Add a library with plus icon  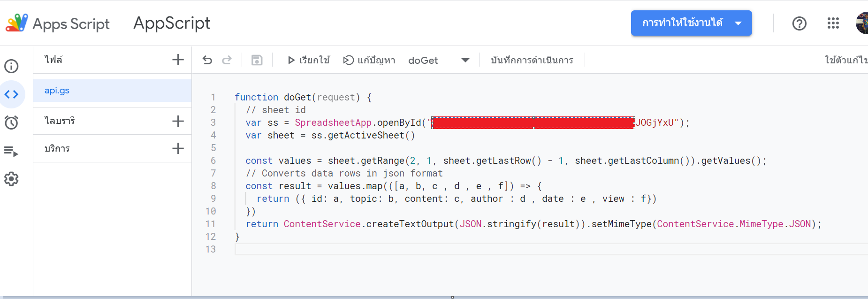click(x=178, y=121)
